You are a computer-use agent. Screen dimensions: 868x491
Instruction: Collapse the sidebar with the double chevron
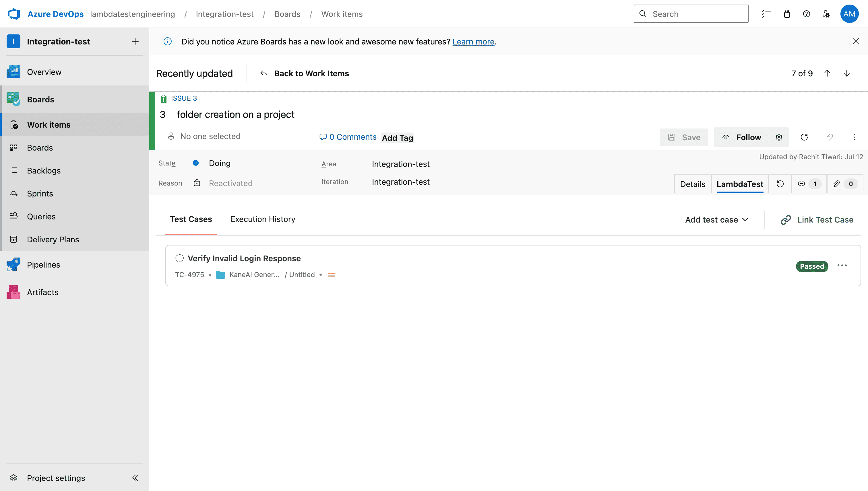coord(135,478)
